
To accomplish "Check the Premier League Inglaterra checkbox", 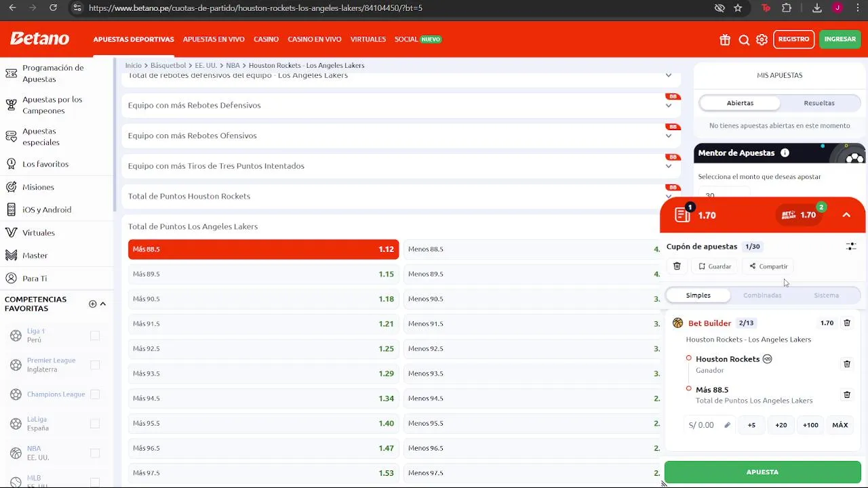I will pyautogui.click(x=95, y=365).
